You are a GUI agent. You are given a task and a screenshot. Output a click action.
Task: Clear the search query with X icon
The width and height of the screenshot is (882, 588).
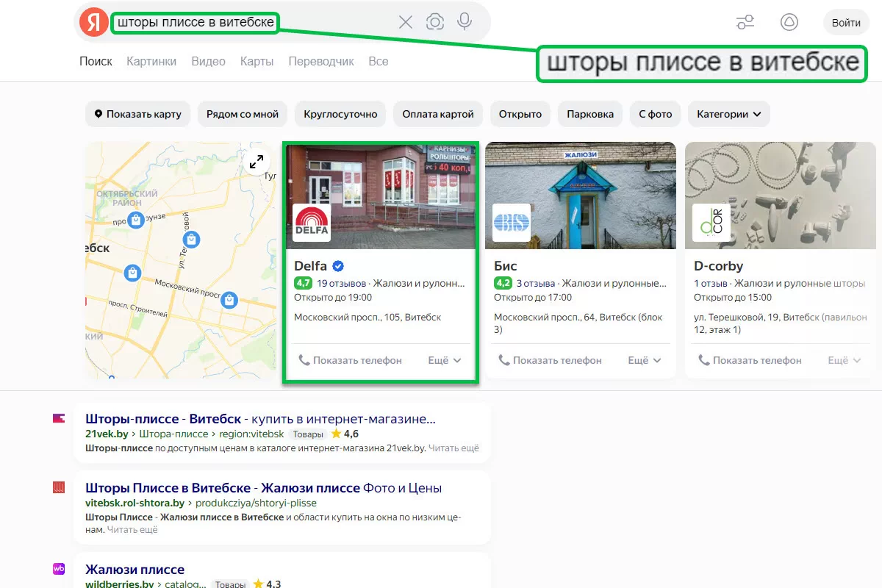tap(406, 22)
